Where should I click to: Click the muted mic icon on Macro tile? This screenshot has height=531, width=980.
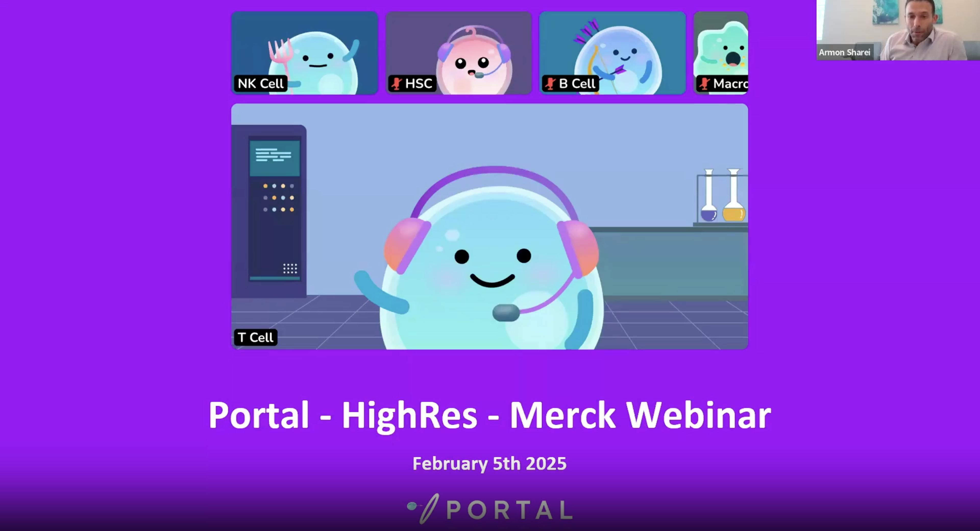[x=705, y=83]
